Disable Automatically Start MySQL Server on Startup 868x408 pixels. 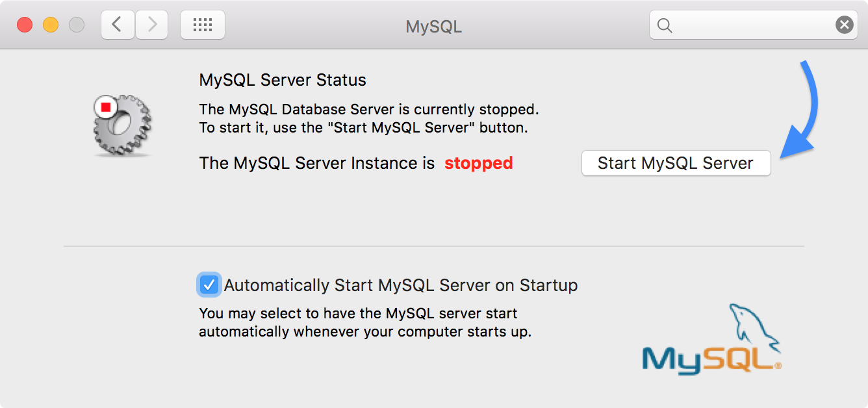[x=209, y=285]
